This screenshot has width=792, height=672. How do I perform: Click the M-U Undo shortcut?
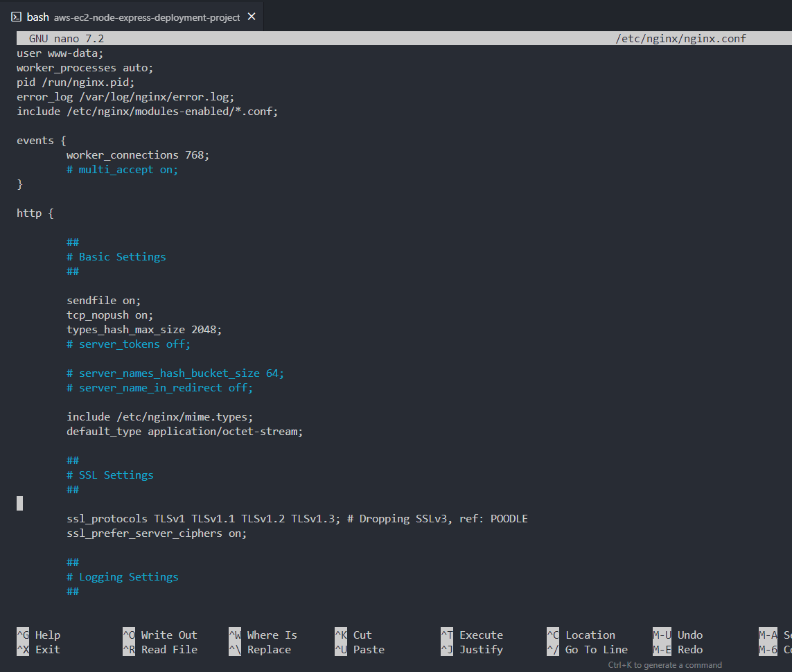click(x=678, y=635)
